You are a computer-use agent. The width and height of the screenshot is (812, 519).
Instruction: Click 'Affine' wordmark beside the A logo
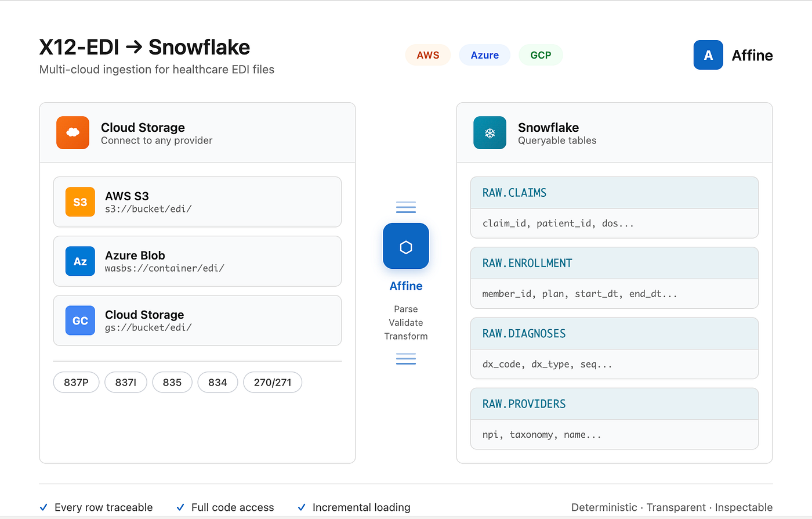tap(752, 55)
